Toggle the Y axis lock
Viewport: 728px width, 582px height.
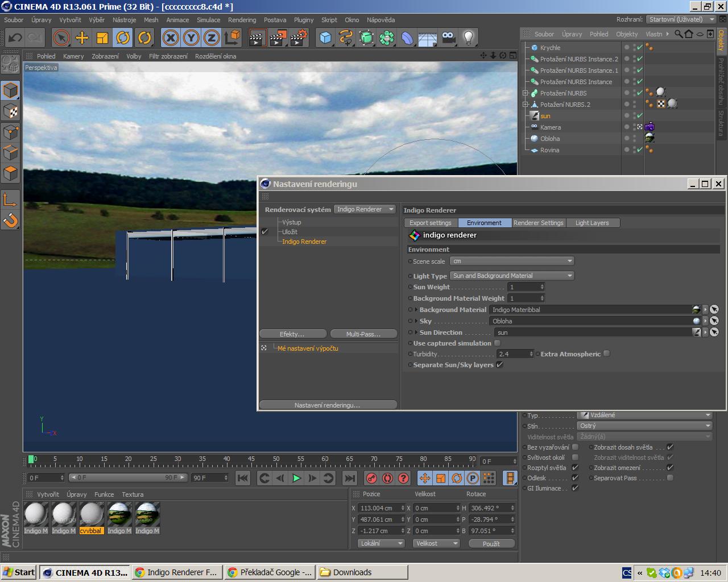191,38
